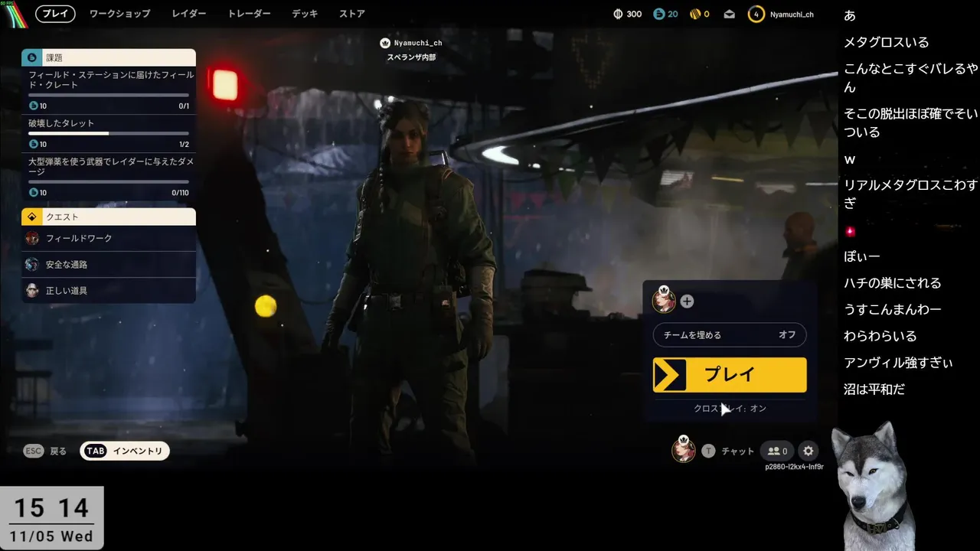
Task: Click the 300 coin currency icon
Action: pyautogui.click(x=619, y=14)
